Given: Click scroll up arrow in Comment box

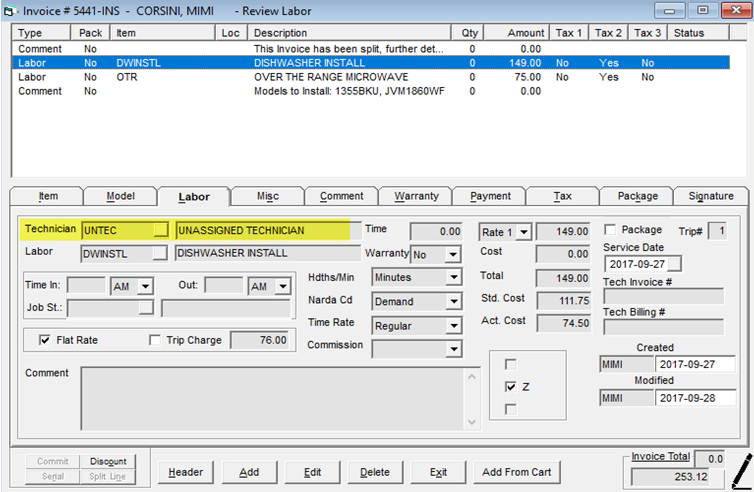Looking at the screenshot, I should [x=472, y=377].
